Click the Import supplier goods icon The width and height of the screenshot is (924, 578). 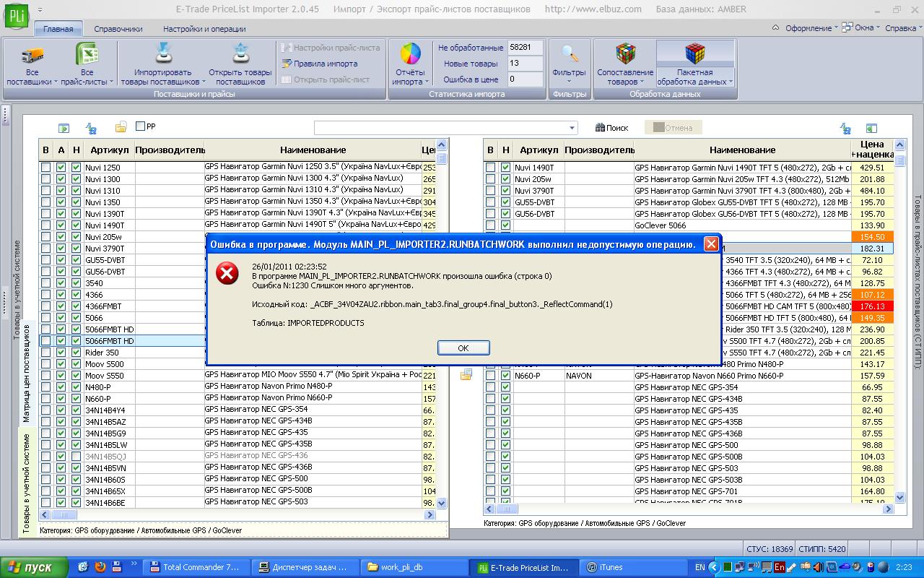click(x=162, y=54)
